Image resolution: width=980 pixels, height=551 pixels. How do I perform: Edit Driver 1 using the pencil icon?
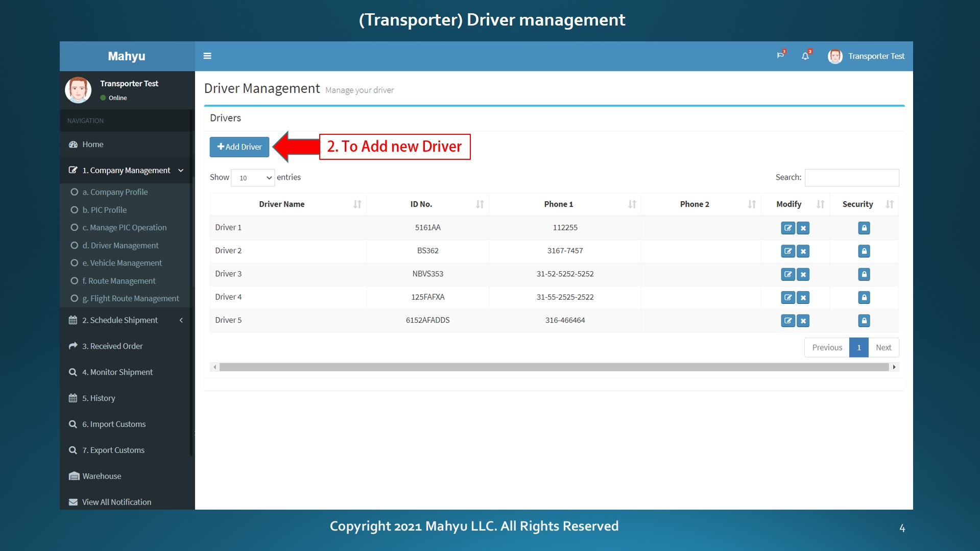click(787, 228)
